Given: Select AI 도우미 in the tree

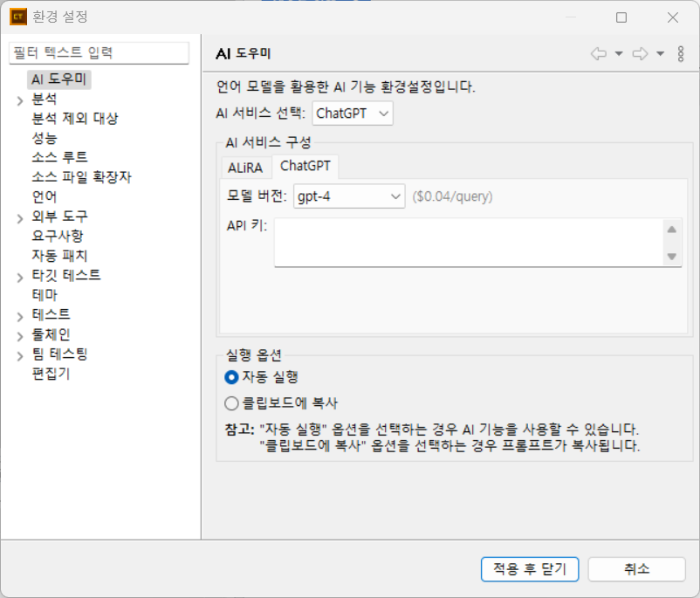Looking at the screenshot, I should pyautogui.click(x=59, y=79).
